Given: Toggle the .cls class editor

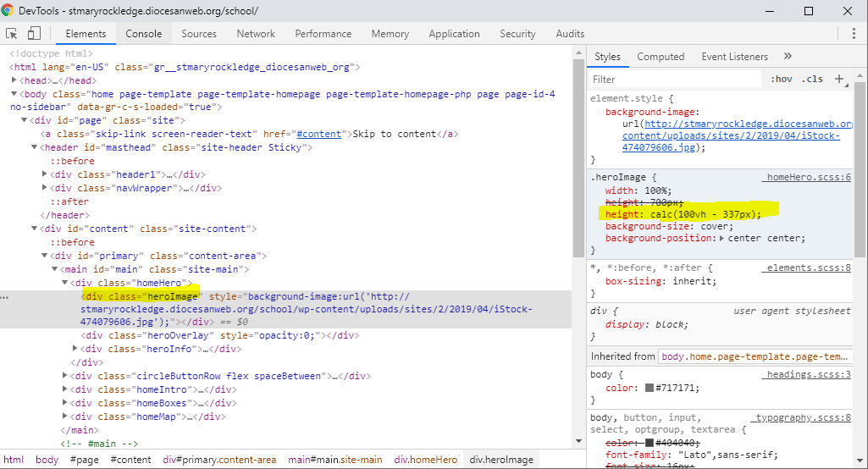Looking at the screenshot, I should point(812,80).
